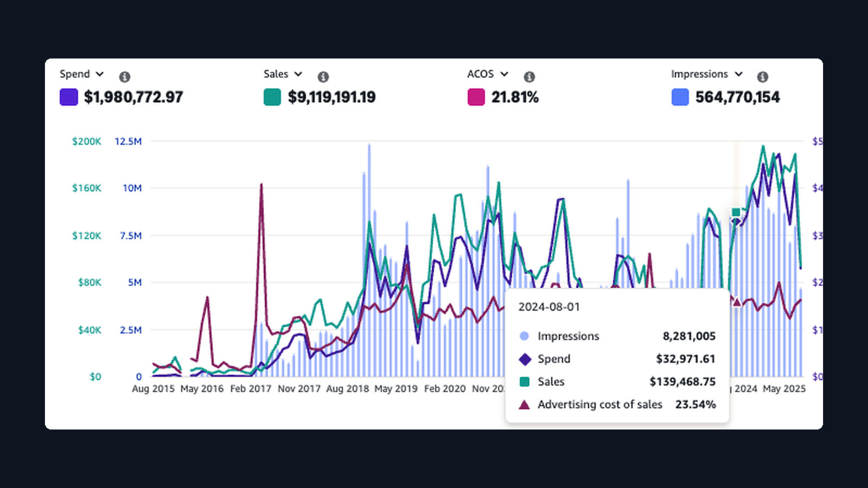868x488 pixels.
Task: Click the 10M impressions axis label
Action: [x=132, y=188]
